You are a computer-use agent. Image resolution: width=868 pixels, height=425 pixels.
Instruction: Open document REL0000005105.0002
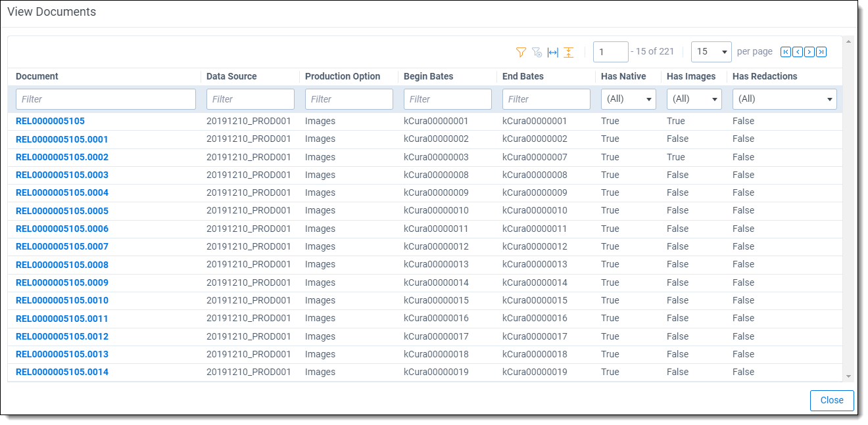62,157
